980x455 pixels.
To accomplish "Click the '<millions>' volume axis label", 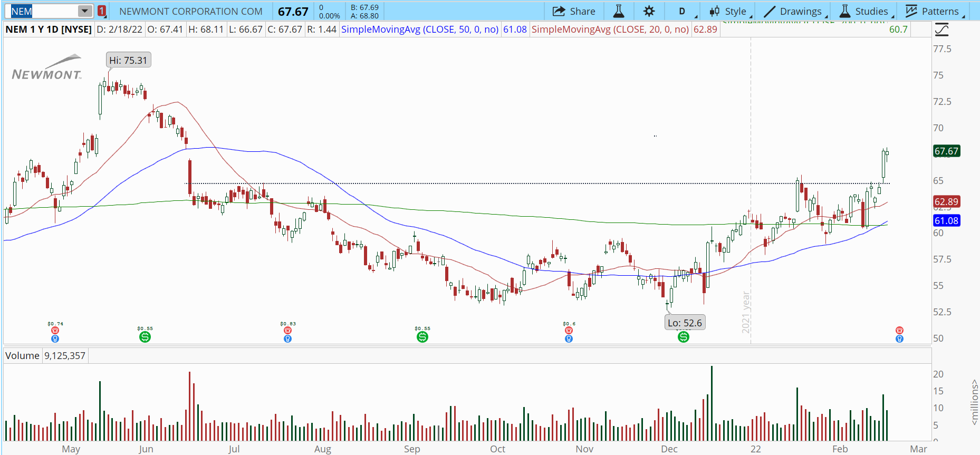I will pos(974,402).
